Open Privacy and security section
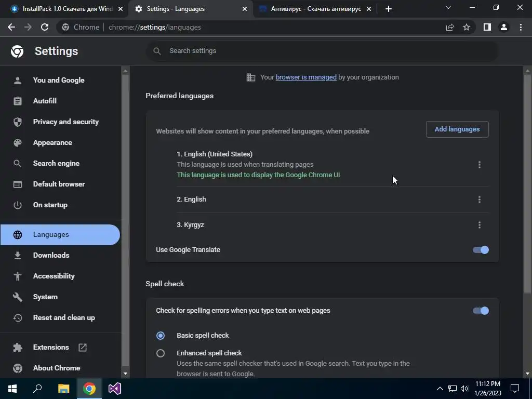This screenshot has height=399, width=532. click(x=60, y=122)
